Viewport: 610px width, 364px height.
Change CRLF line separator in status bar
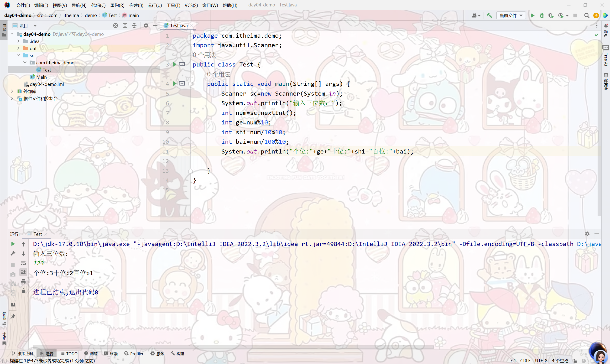click(525, 361)
